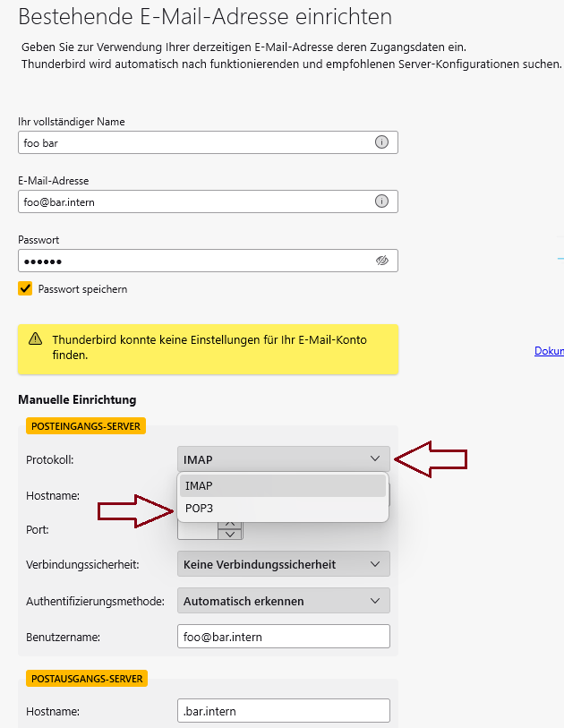The height and width of the screenshot is (728, 564).
Task: Click the POSTEINGANGS-SERVER badge label
Action: coord(86,426)
